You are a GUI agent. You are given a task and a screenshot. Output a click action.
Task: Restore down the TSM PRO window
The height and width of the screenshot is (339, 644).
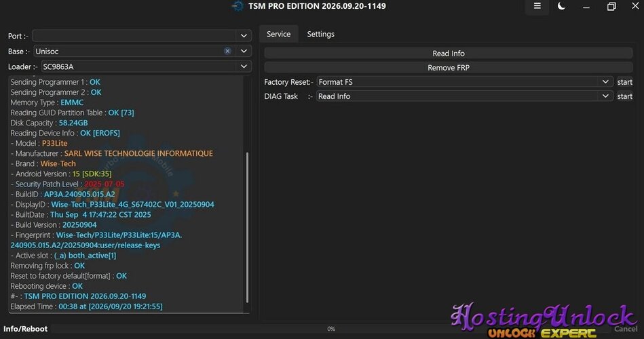(611, 7)
